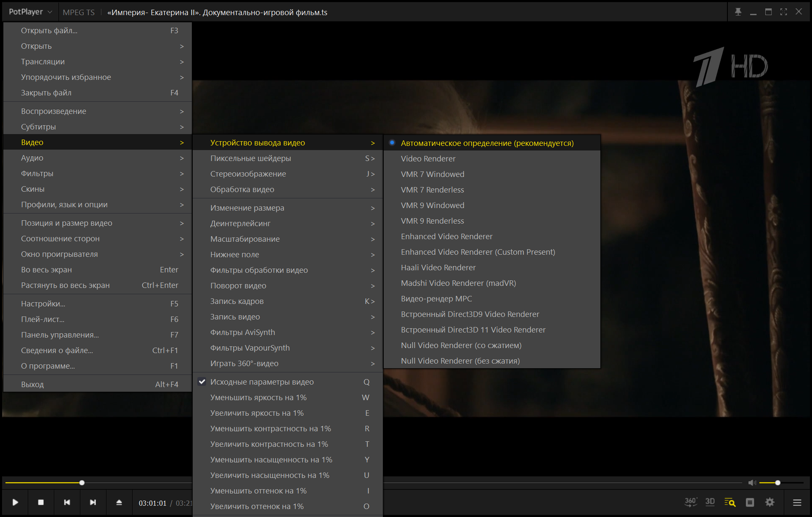The width and height of the screenshot is (812, 517).
Task: Select Enhanced Video Renderer (Custom Present)
Action: pos(478,252)
